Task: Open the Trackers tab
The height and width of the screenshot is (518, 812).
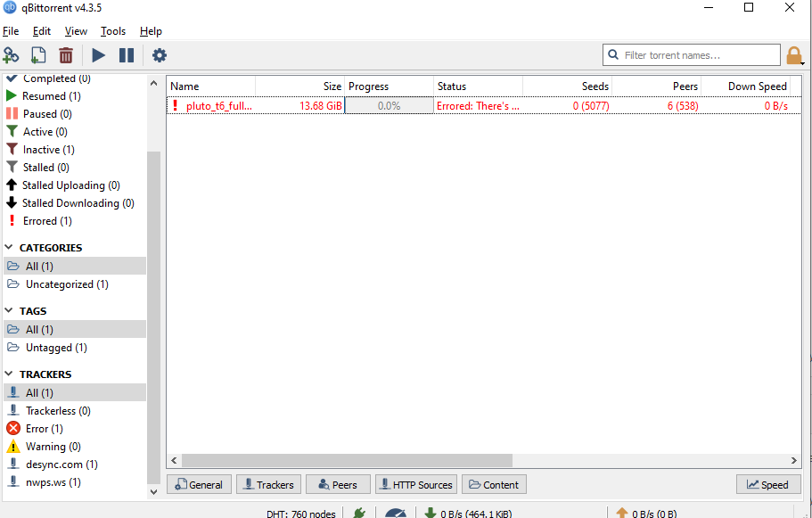Action: click(269, 484)
